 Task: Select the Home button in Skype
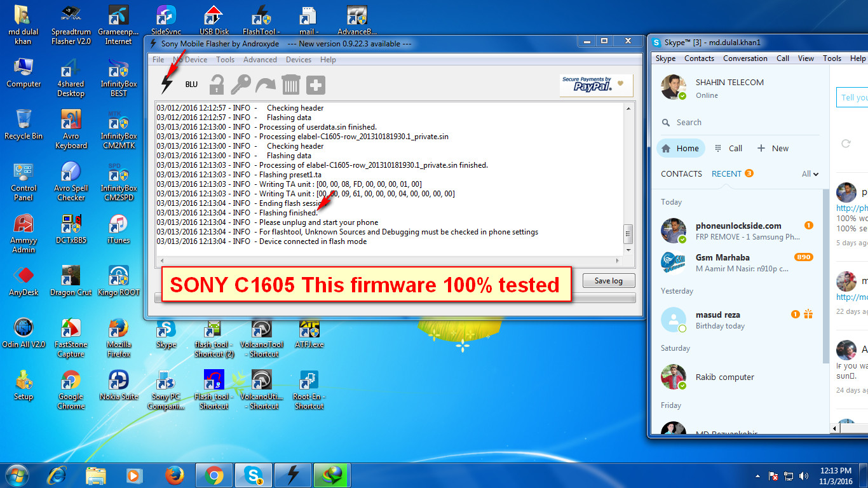tap(681, 149)
